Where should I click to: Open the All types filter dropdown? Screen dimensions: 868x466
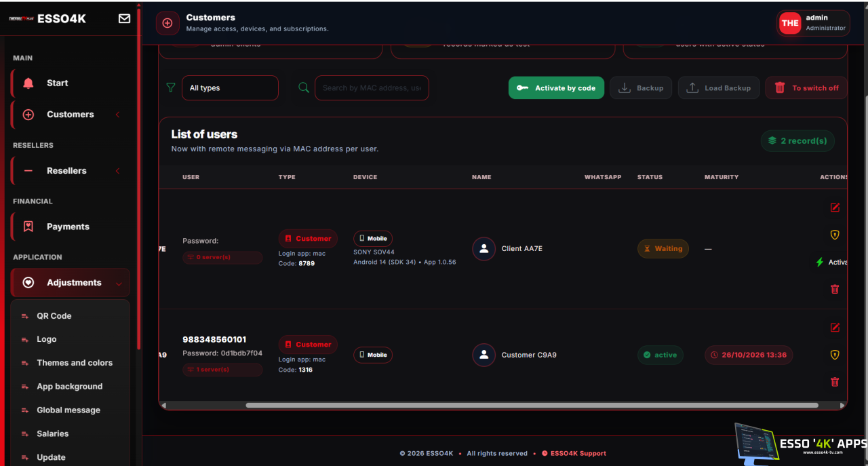pyautogui.click(x=230, y=88)
